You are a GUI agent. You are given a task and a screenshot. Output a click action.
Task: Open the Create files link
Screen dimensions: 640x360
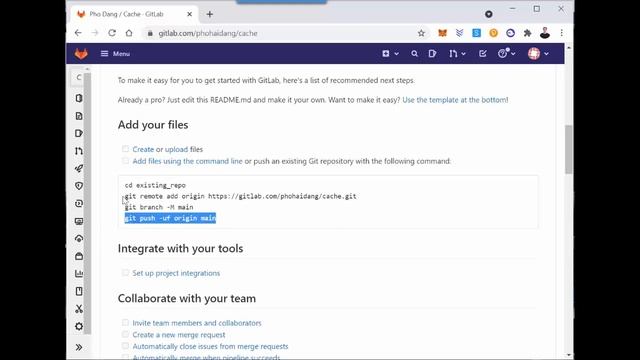143,149
